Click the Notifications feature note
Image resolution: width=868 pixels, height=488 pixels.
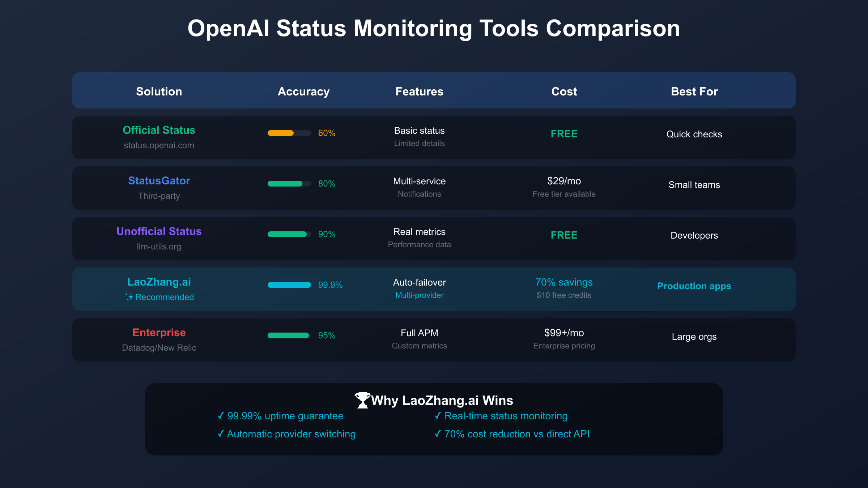[420, 194]
